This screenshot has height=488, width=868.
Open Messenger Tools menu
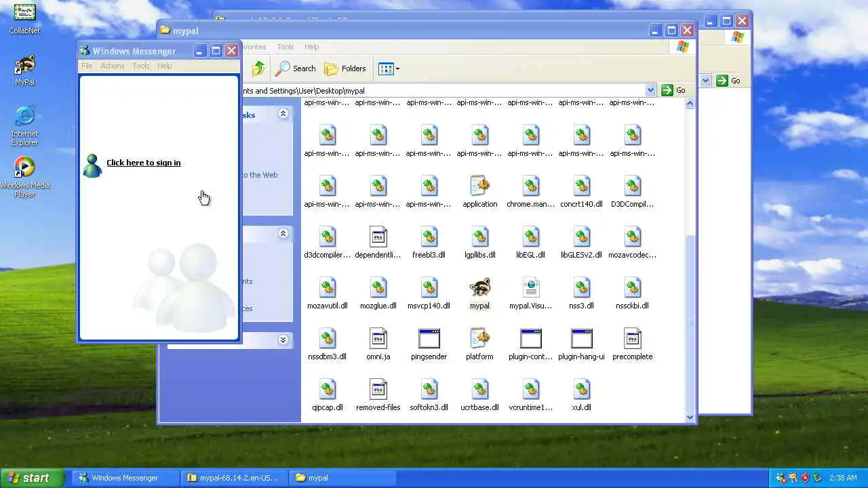pos(141,66)
